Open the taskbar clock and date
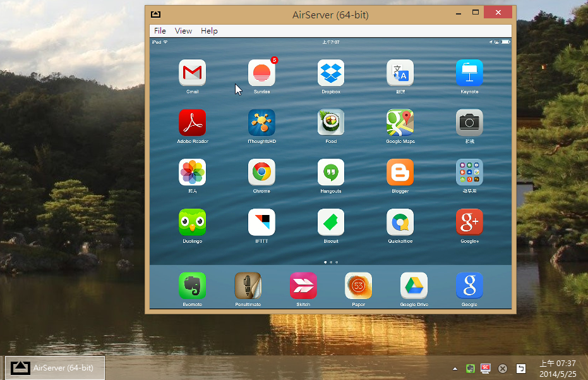588x380 pixels. (557, 369)
